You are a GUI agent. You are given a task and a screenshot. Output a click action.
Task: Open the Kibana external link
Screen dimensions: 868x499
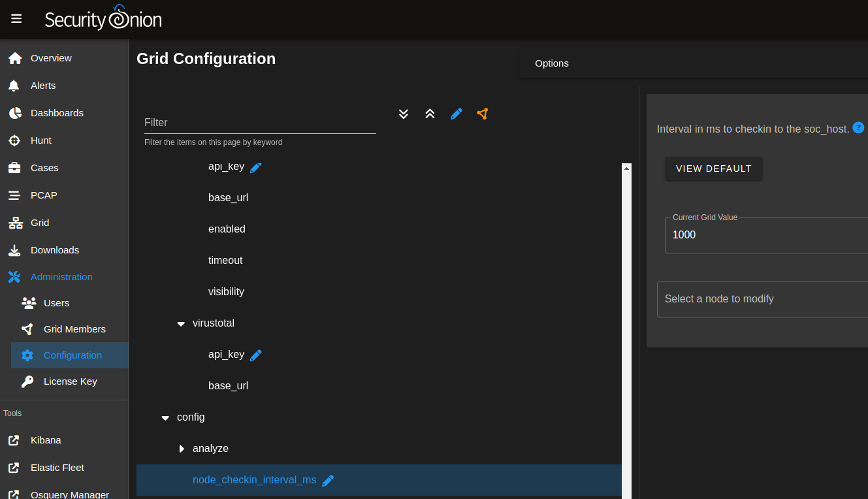pyautogui.click(x=46, y=440)
